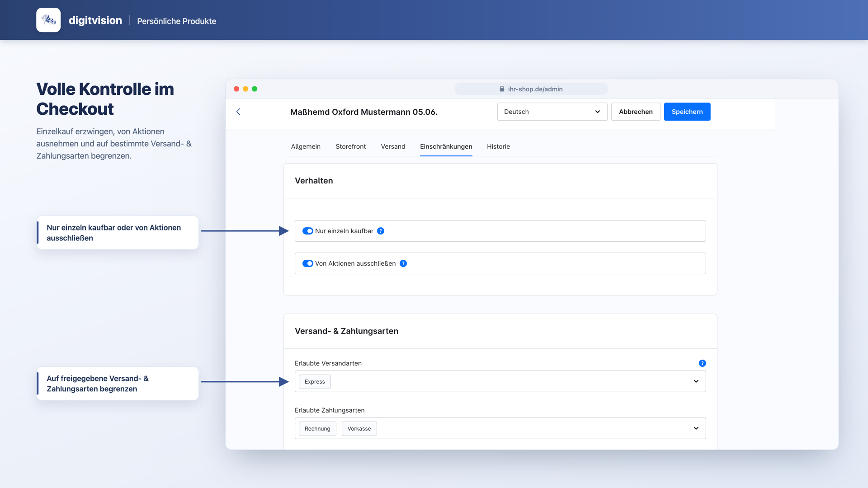Image resolution: width=868 pixels, height=488 pixels.
Task: Click the Abbrechen button
Action: click(636, 112)
